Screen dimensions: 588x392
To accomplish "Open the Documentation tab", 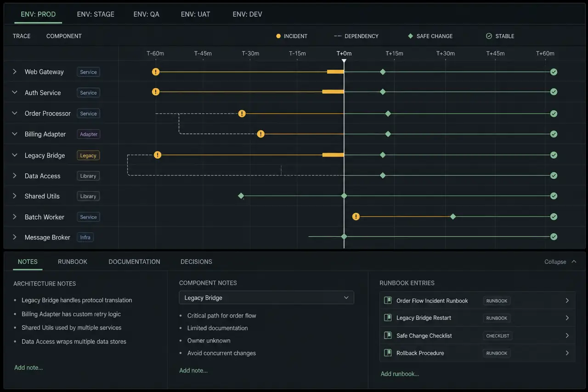I will pyautogui.click(x=135, y=261).
